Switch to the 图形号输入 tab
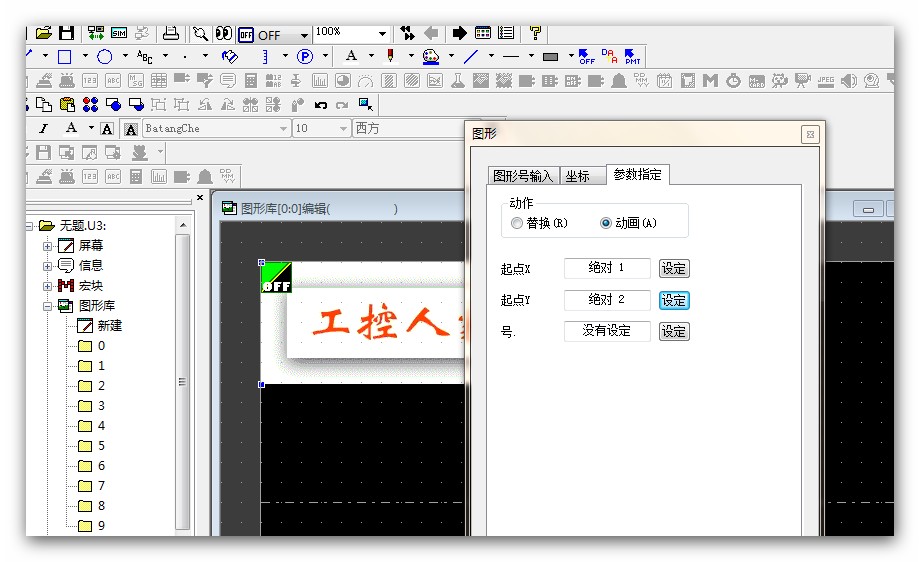920x562 pixels. (522, 176)
